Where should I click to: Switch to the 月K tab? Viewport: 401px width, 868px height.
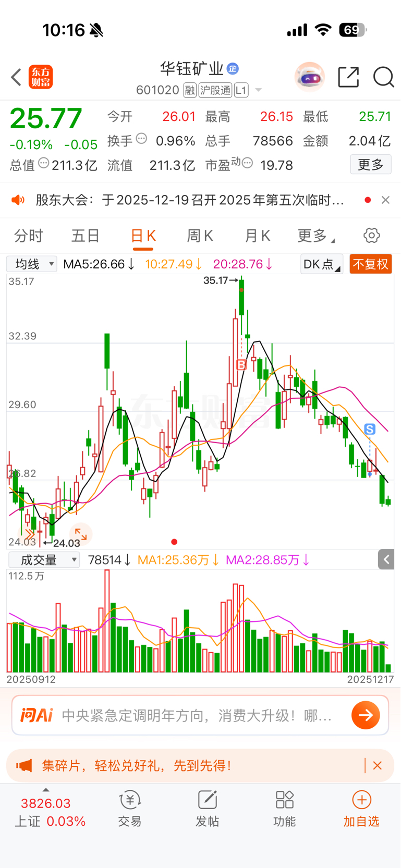point(257,236)
